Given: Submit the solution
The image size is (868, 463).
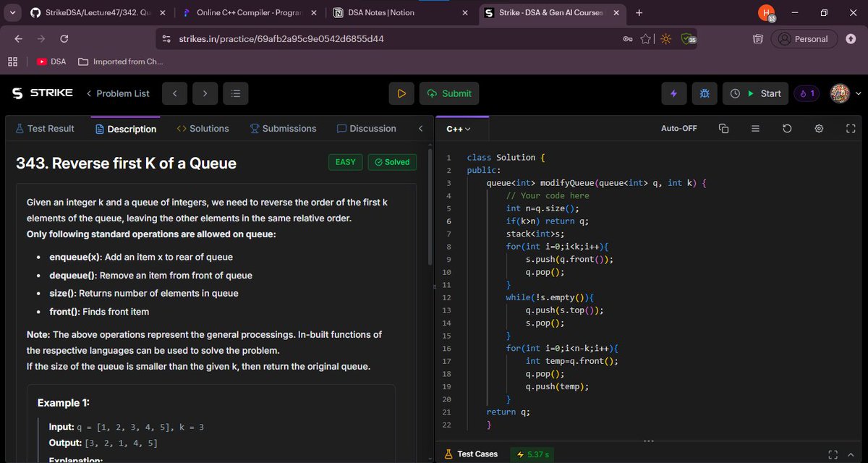Looking at the screenshot, I should (449, 93).
